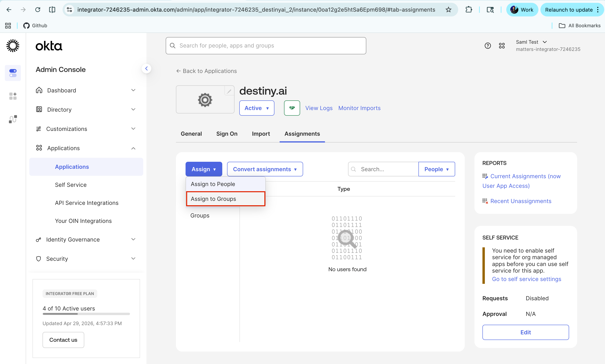Click Relaunch to update button
605x364 pixels.
click(x=569, y=10)
